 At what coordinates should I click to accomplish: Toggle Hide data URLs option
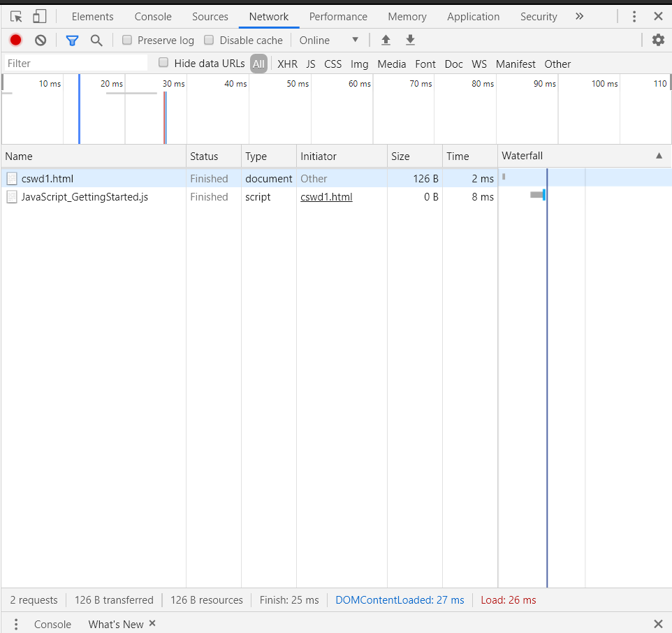[x=163, y=63]
